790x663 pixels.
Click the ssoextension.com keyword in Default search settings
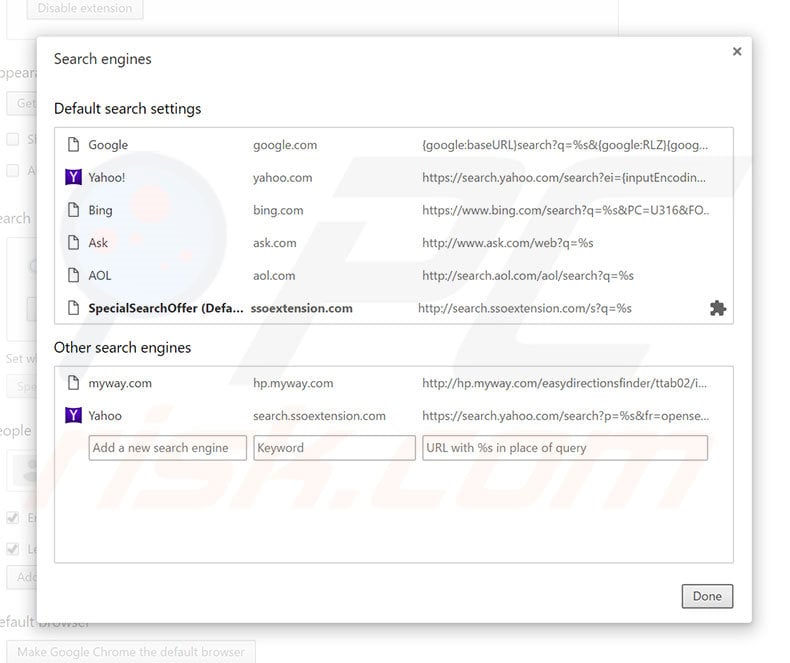pos(302,308)
